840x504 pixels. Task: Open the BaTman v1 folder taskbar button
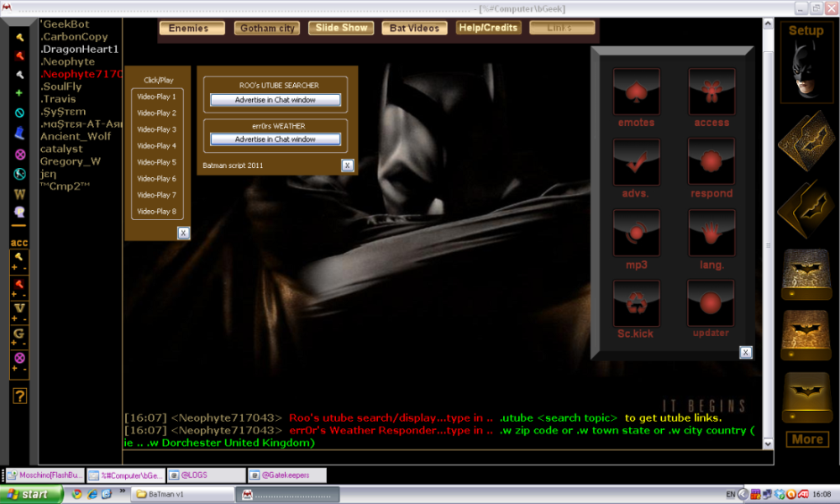point(182,494)
